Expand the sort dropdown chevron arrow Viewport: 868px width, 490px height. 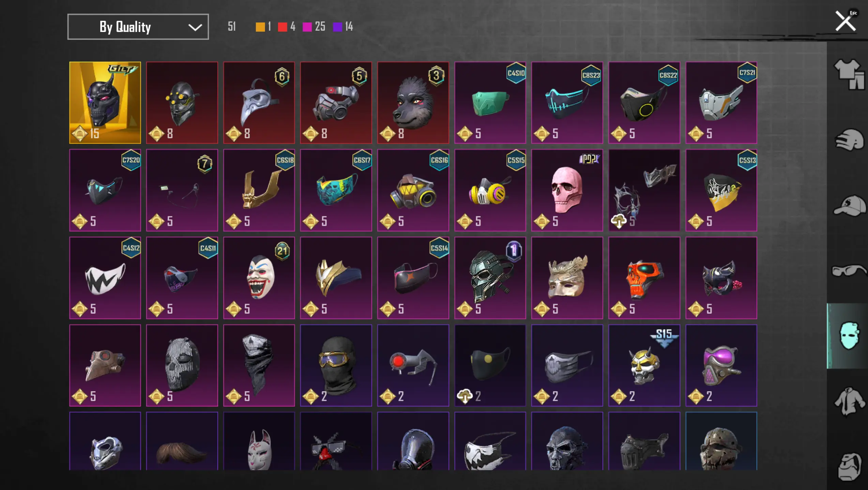195,27
